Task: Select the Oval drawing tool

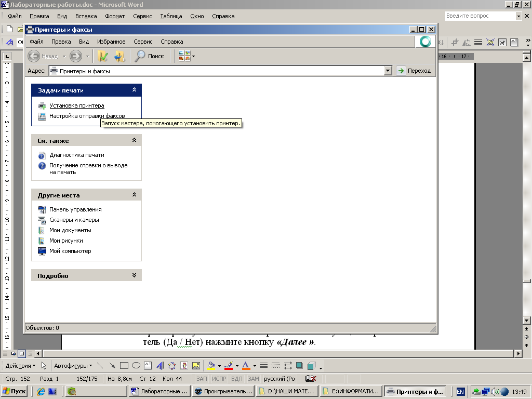Action: point(136,366)
